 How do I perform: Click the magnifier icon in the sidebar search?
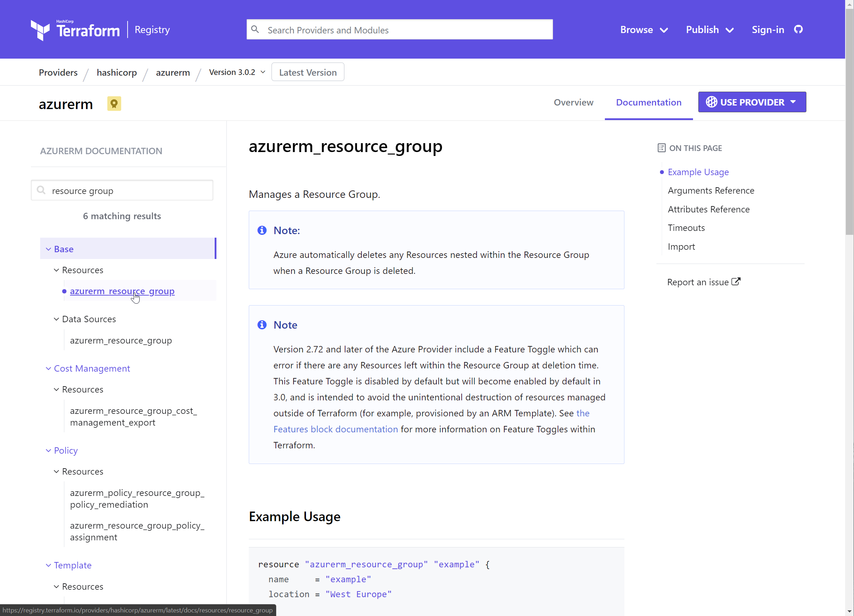[x=42, y=190]
